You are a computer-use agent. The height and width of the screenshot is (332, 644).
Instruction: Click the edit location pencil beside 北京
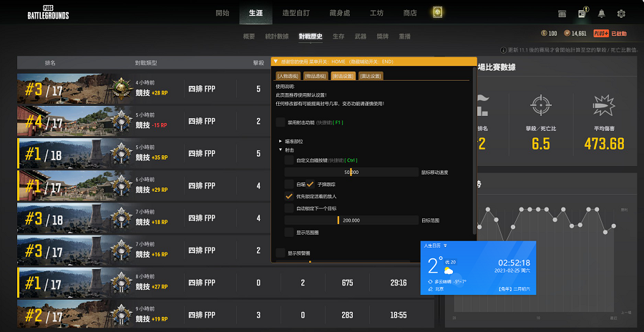(x=431, y=289)
